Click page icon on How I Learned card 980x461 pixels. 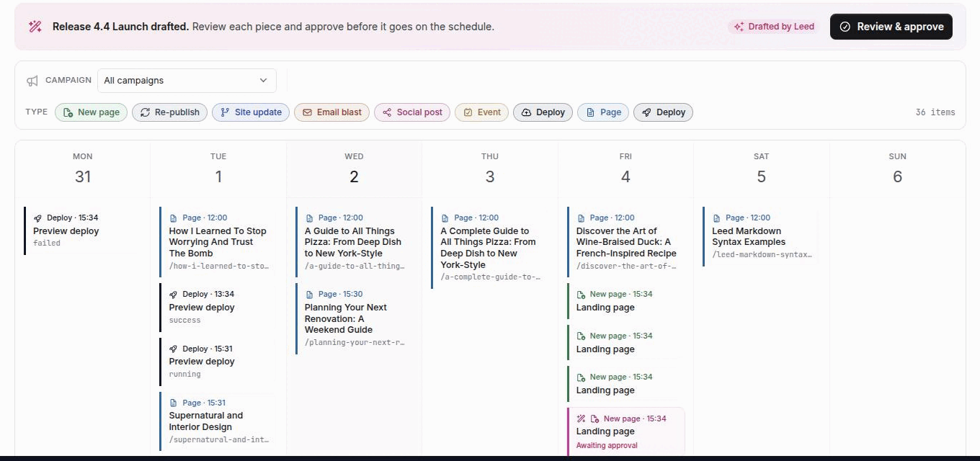(173, 218)
